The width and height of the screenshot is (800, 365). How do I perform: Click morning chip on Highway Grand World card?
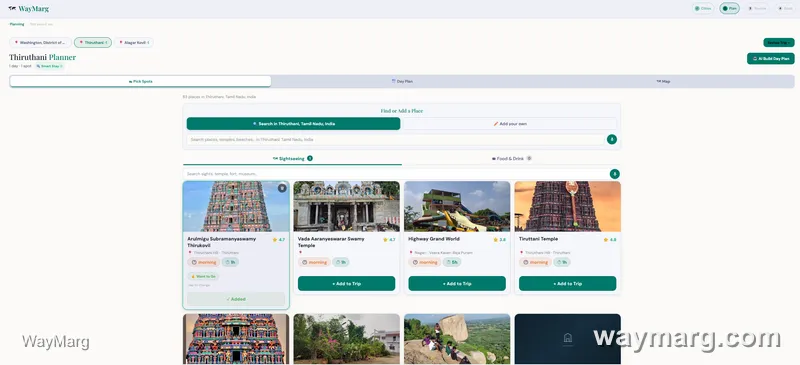tap(424, 262)
